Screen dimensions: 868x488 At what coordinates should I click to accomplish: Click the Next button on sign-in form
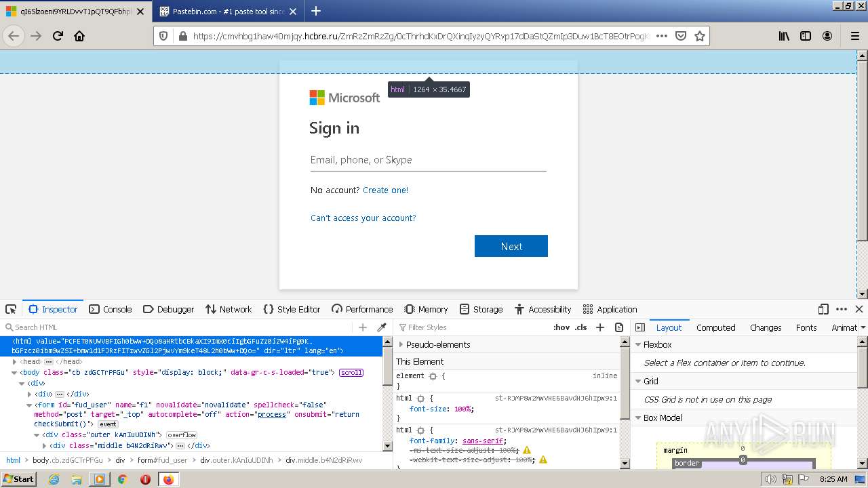[511, 246]
